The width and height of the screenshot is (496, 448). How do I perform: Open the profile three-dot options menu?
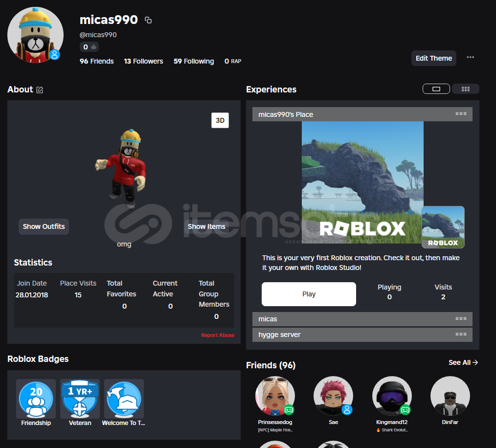471,57
